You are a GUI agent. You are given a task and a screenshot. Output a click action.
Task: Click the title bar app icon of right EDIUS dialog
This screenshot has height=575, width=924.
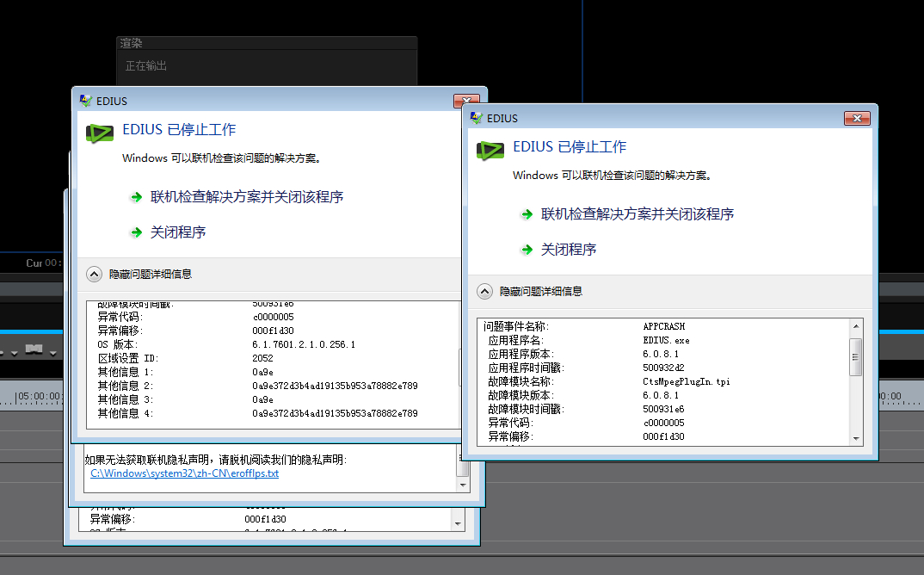[476, 118]
